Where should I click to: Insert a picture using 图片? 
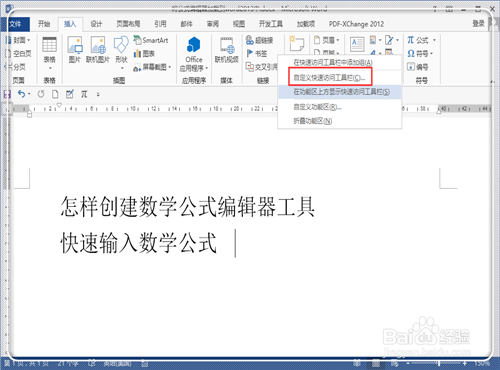point(75,50)
